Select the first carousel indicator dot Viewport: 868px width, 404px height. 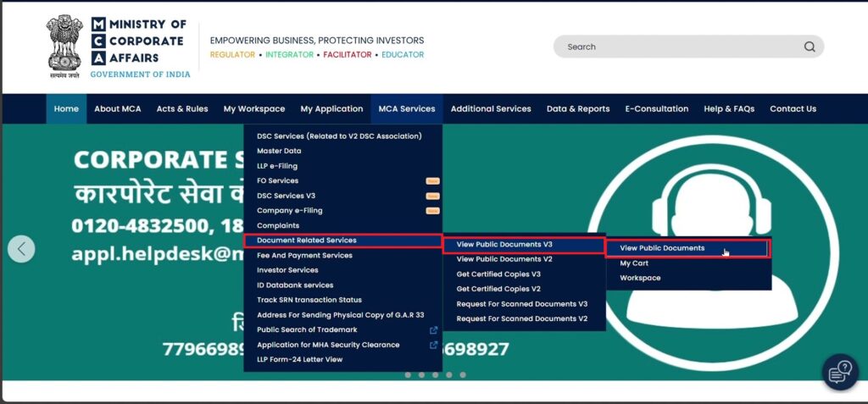click(408, 375)
